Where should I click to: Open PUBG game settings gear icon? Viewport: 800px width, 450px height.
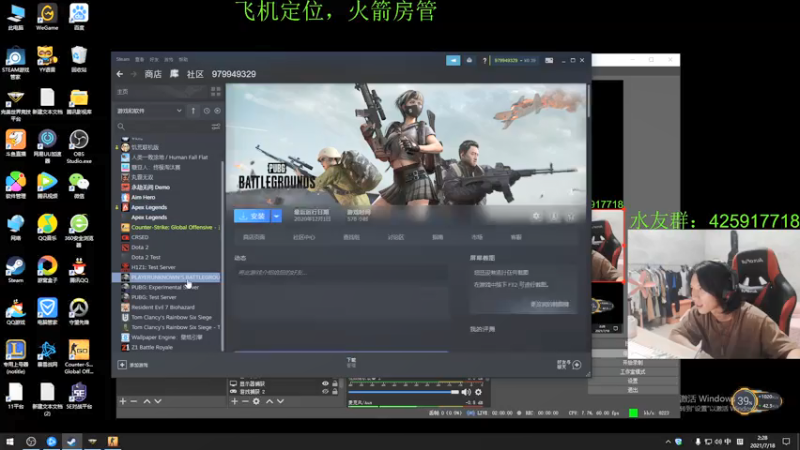536,216
